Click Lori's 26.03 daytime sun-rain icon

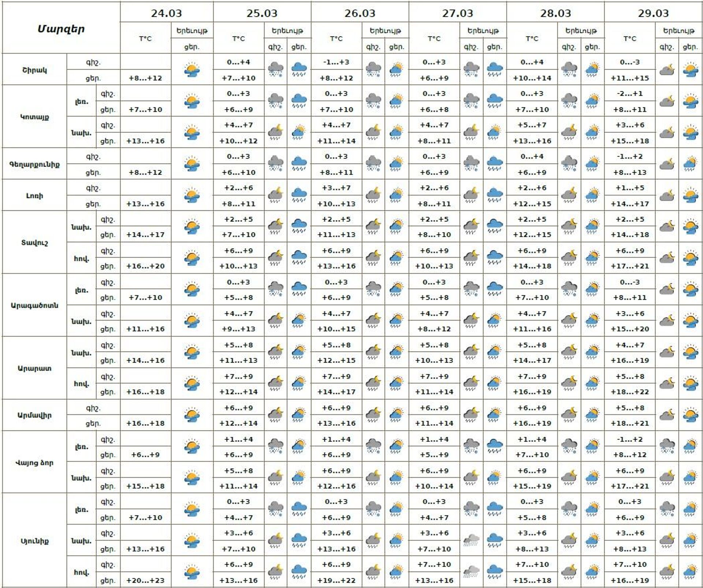click(x=396, y=195)
